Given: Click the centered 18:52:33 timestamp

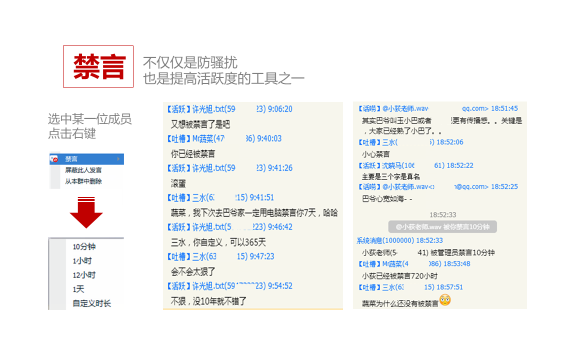Looking at the screenshot, I should click(443, 215).
